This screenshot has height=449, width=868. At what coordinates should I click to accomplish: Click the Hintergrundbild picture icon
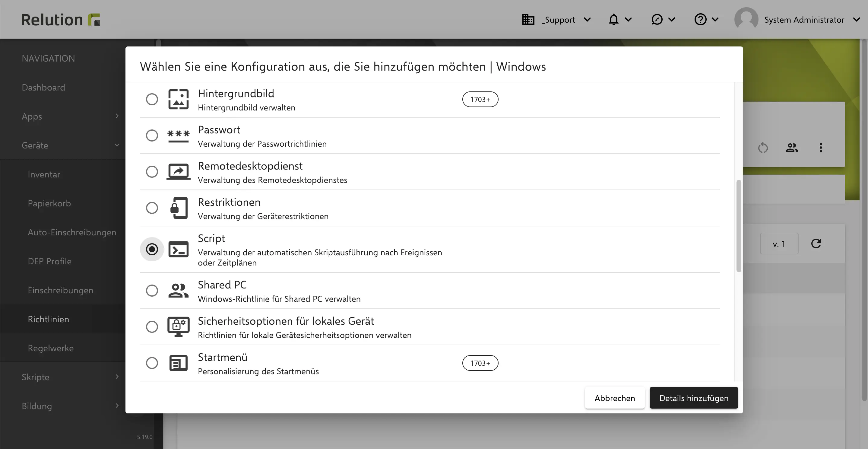tap(178, 100)
